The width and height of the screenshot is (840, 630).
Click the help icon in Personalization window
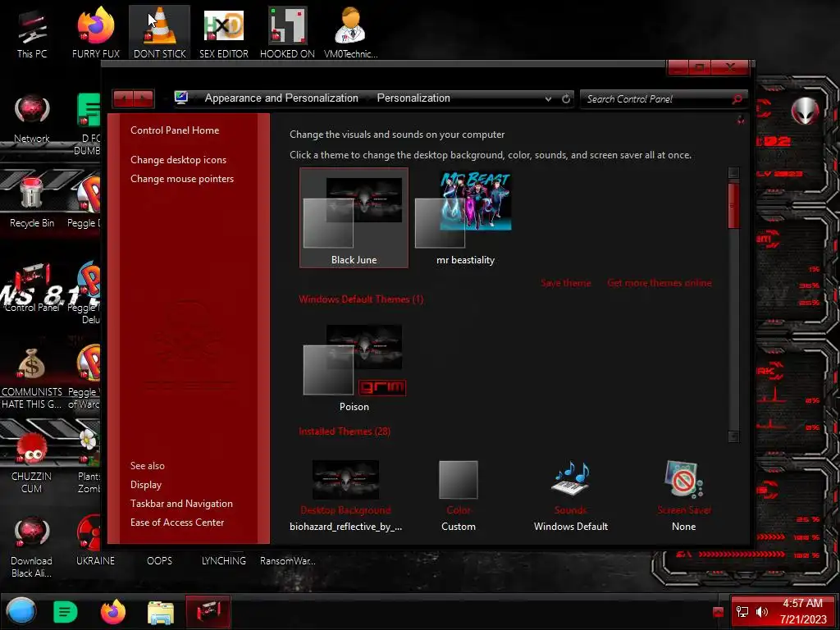pyautogui.click(x=741, y=120)
